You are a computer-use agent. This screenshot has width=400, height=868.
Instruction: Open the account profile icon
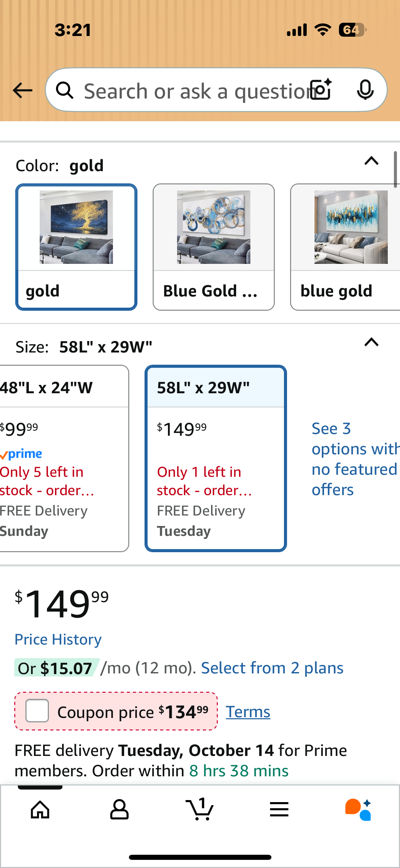(119, 810)
